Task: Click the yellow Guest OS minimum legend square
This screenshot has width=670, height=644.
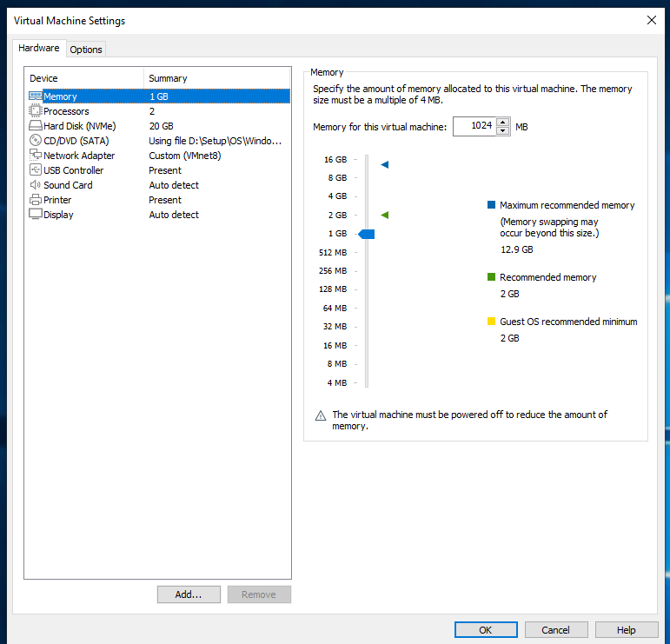Action: pos(491,321)
